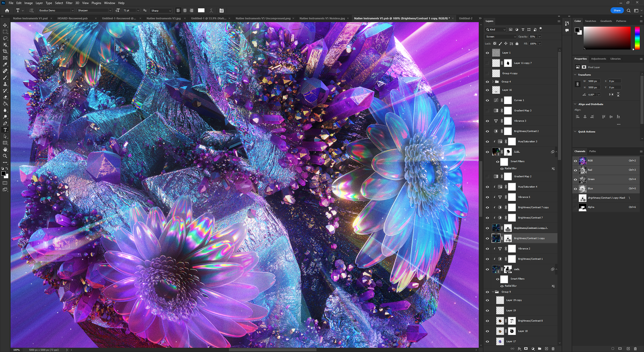Select the Clone Stamp tool
This screenshot has width=644, height=352.
pos(5,84)
